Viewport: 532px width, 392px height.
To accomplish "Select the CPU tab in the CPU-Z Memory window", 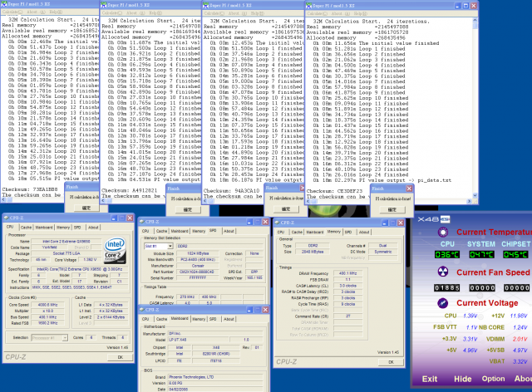I will 281,232.
